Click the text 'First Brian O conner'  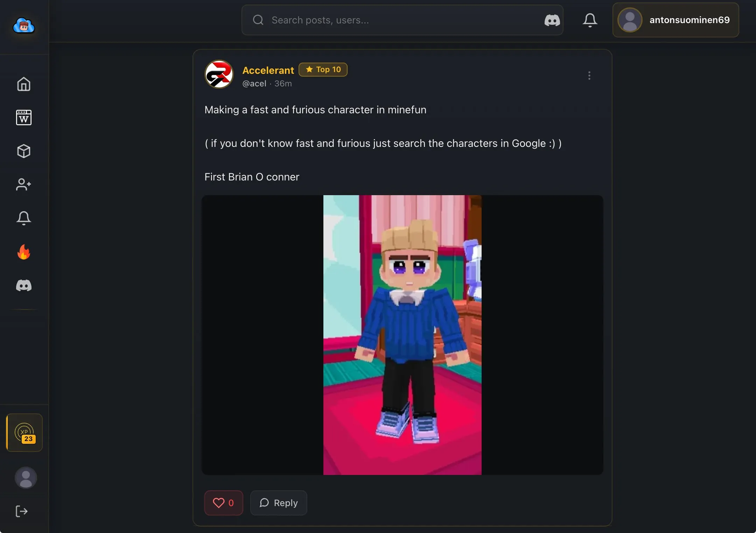[x=252, y=177]
